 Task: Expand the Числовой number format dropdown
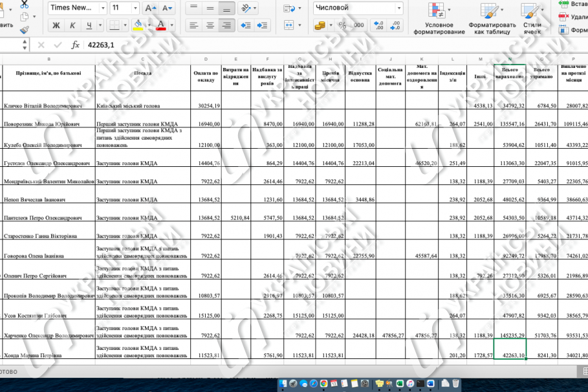click(399, 8)
